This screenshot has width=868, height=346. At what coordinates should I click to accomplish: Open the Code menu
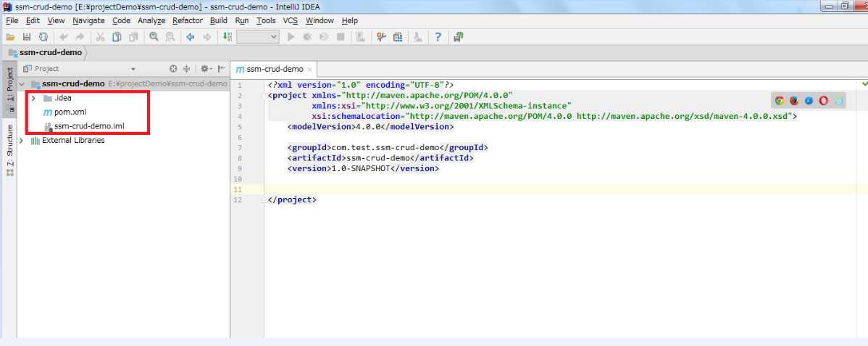pos(121,20)
